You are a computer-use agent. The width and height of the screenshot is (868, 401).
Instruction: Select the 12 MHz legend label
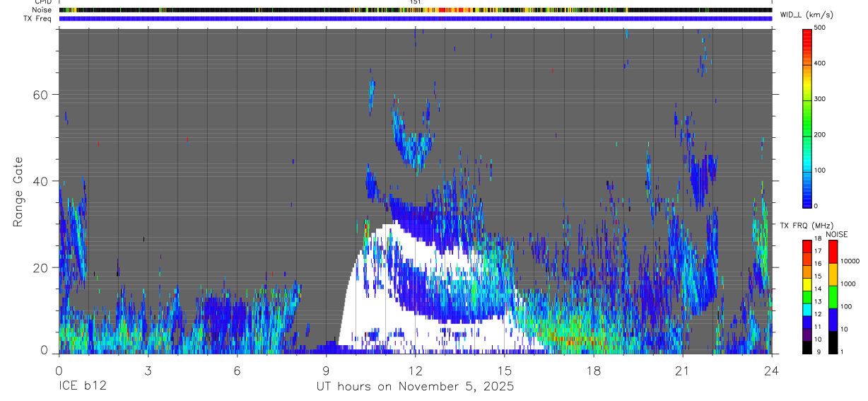coord(819,314)
